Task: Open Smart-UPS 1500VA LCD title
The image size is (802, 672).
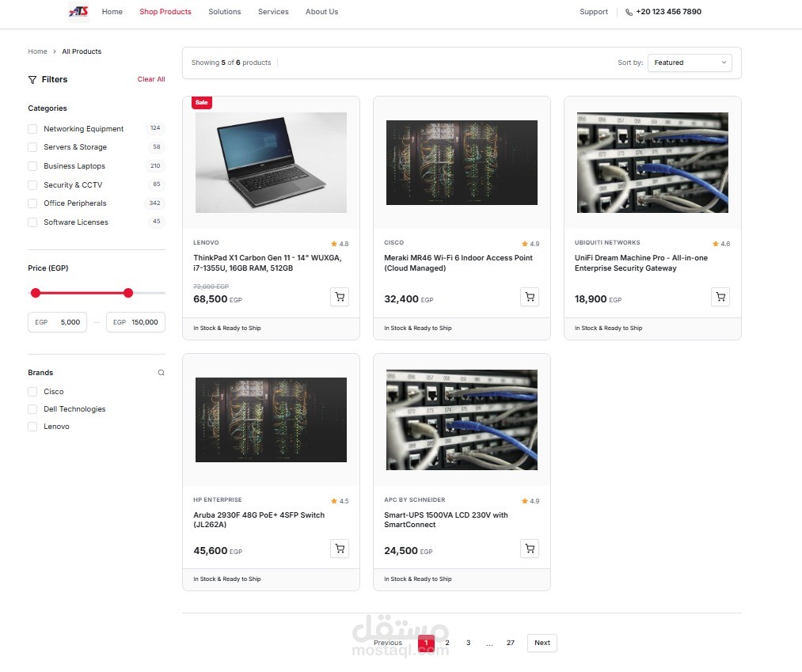Action: (446, 519)
